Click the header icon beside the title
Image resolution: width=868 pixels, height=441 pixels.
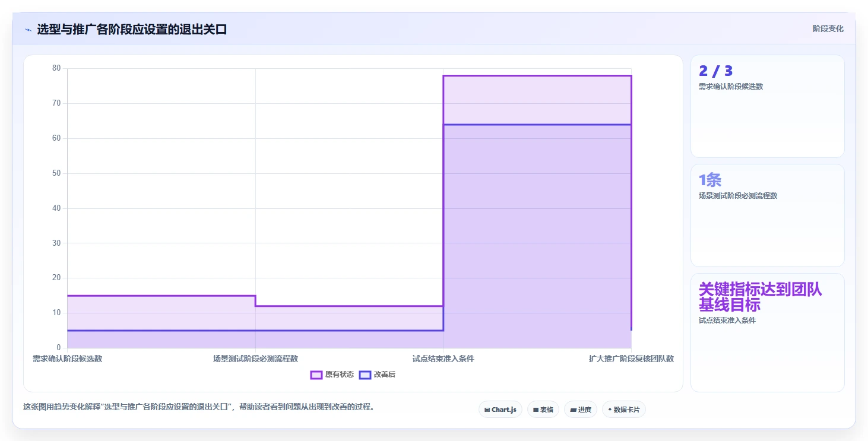(28, 30)
